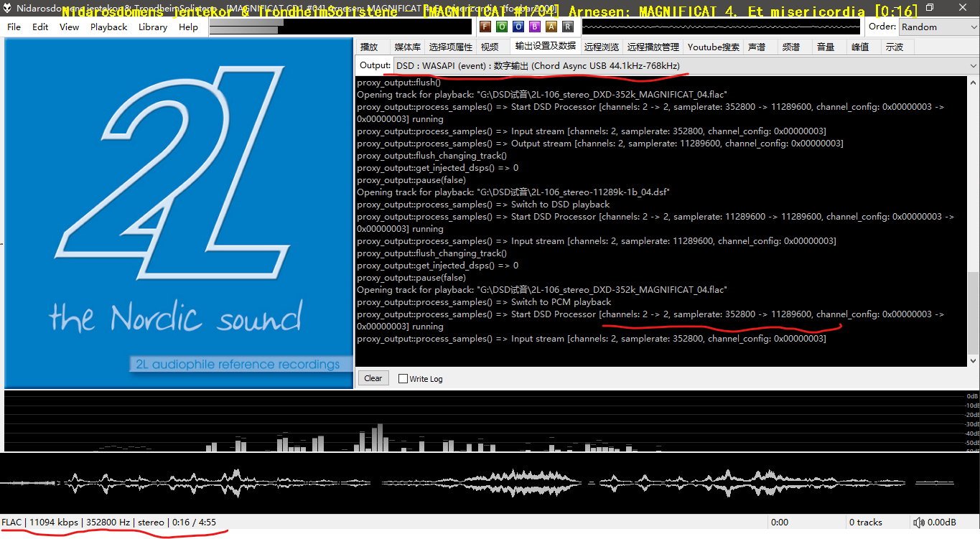
Task: Click the orange A toolbar button
Action: tap(551, 27)
